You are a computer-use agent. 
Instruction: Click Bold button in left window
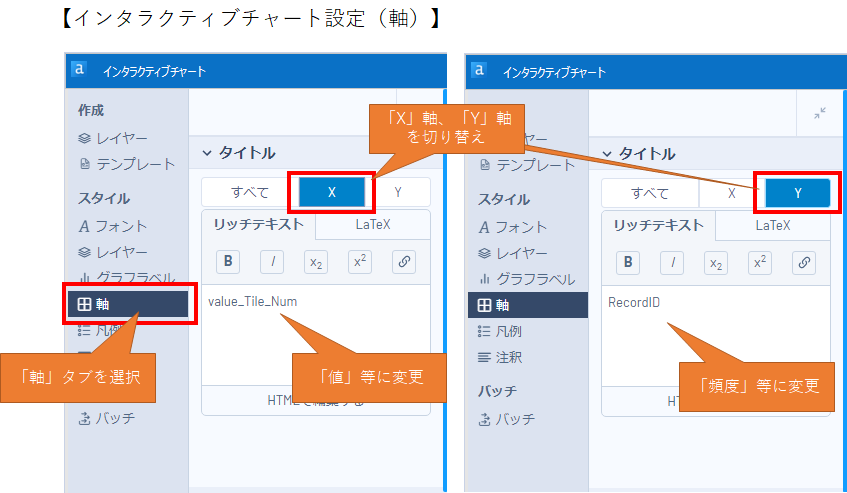[x=228, y=262]
